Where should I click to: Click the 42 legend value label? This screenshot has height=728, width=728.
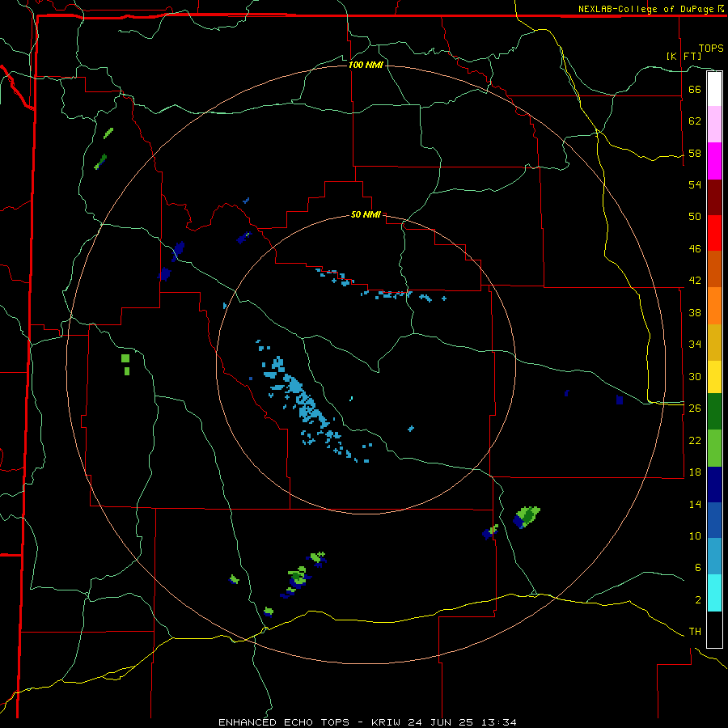pos(695,280)
